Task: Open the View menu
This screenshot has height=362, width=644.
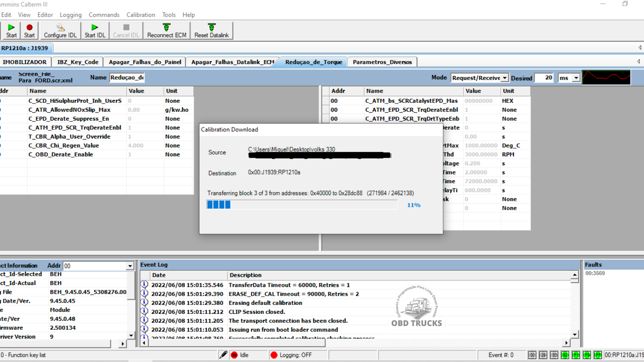Action: tap(24, 15)
